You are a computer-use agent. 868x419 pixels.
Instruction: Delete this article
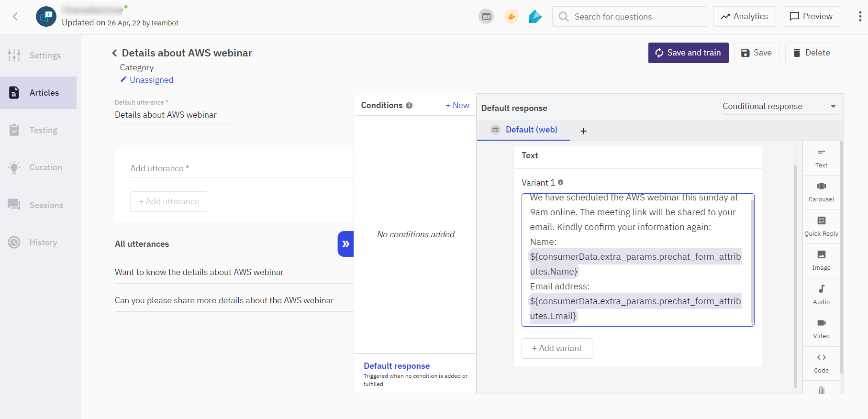(x=812, y=53)
